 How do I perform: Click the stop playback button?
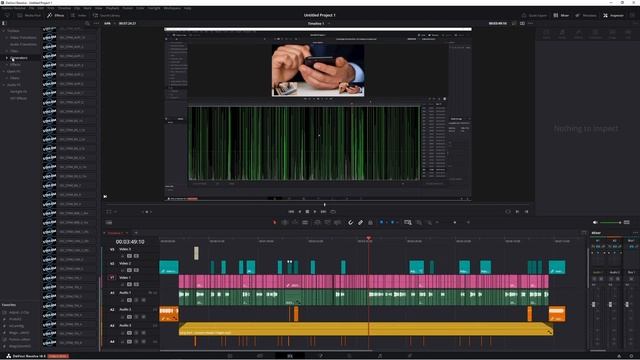[x=307, y=212]
